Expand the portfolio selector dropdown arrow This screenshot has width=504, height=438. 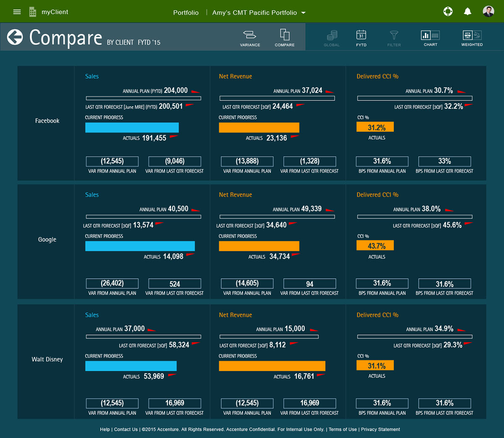tap(304, 13)
